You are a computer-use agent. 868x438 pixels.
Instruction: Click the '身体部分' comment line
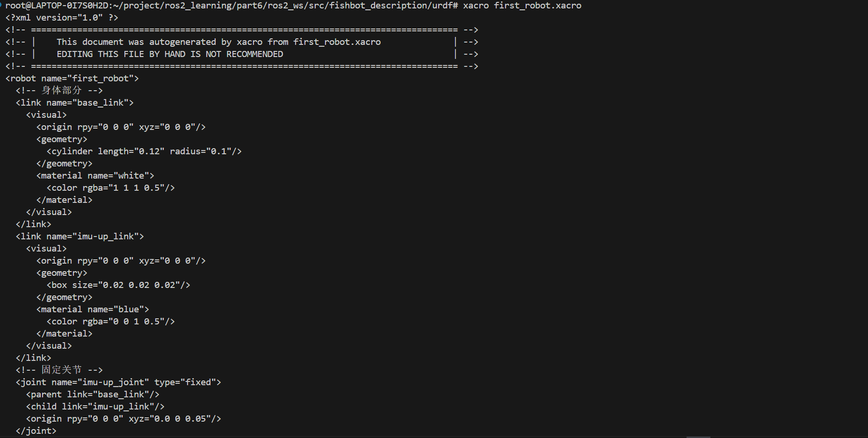[59, 91]
